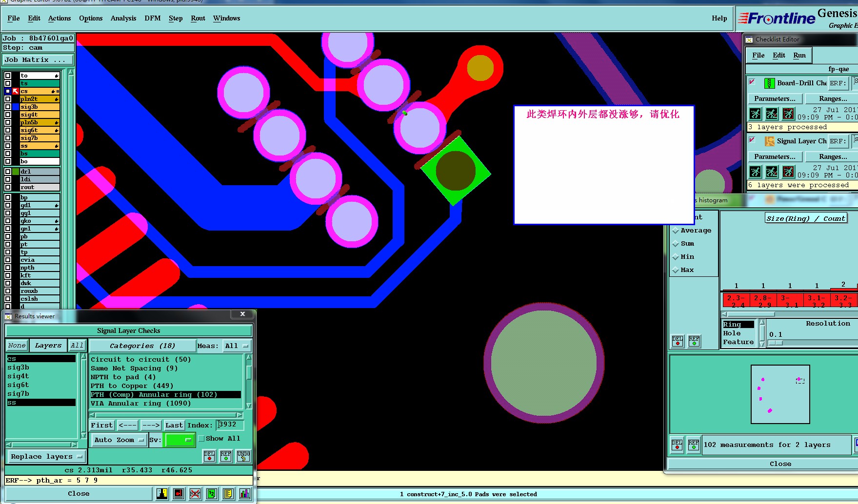This screenshot has width=858, height=504.
Task: Open the DFM menu
Action: click(x=153, y=19)
